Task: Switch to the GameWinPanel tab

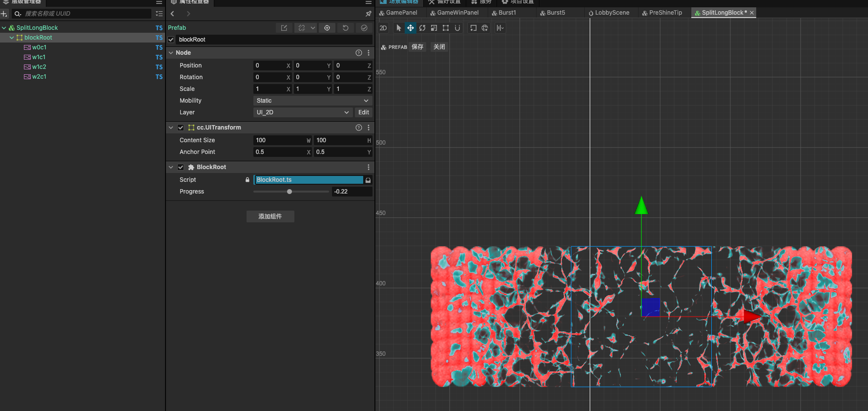Action: point(457,13)
